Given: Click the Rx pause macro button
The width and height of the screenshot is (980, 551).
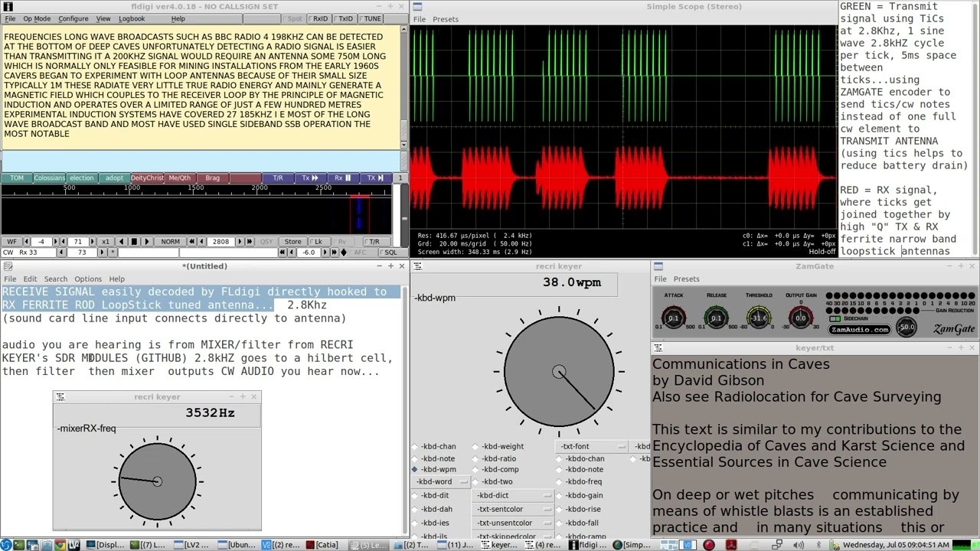Looking at the screenshot, I should 342,178.
